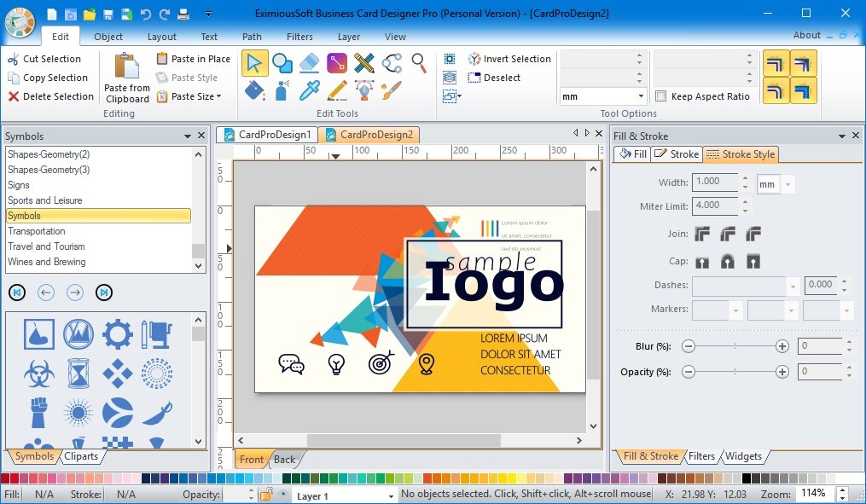Open Symbols panel options arrow
This screenshot has width=866, height=504.
pyautogui.click(x=188, y=136)
